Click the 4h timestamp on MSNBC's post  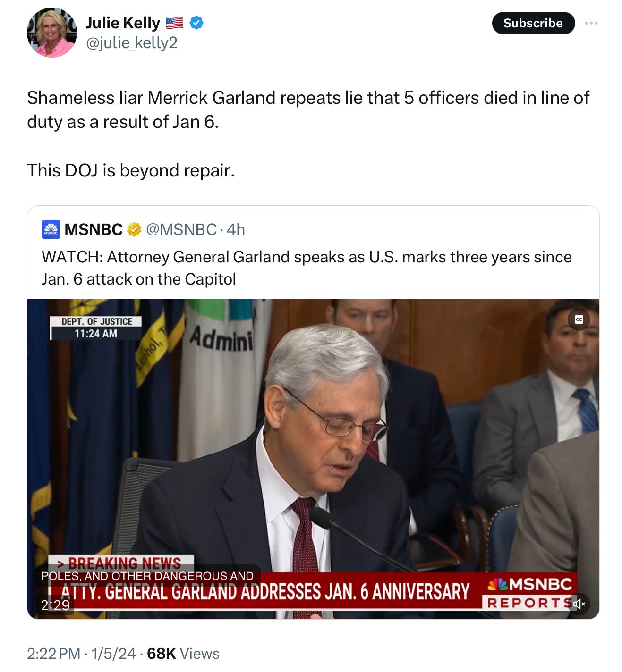coord(236,229)
